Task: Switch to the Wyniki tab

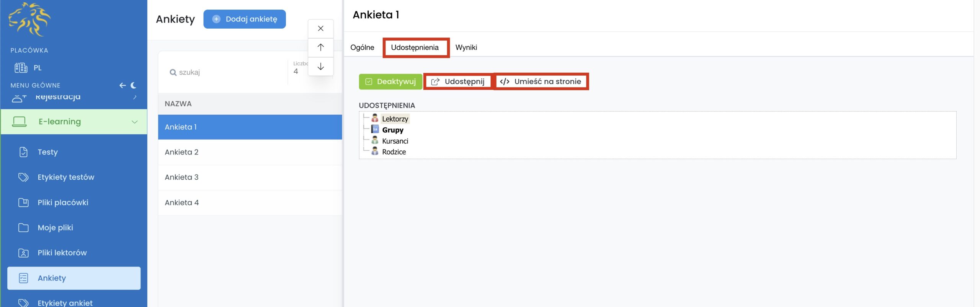Action: click(466, 47)
